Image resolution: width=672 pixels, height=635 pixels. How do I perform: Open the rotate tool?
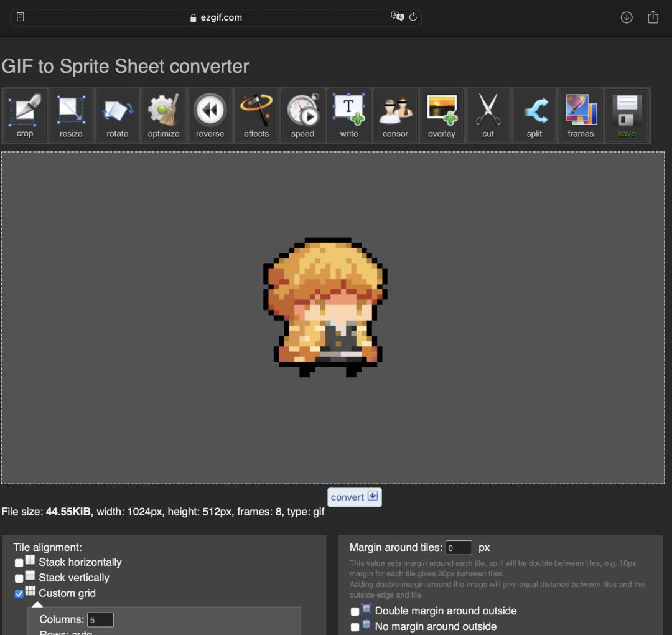118,115
